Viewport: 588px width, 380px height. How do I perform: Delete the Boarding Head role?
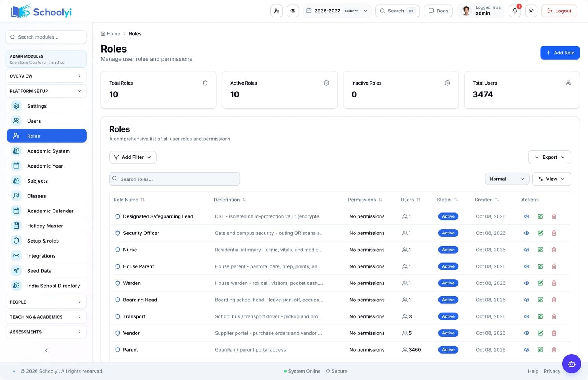click(x=554, y=300)
